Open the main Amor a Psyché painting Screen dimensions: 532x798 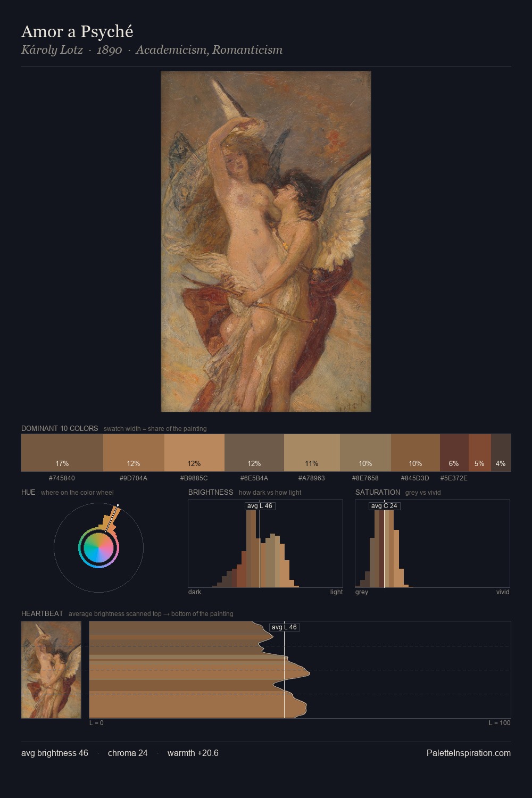click(x=266, y=242)
